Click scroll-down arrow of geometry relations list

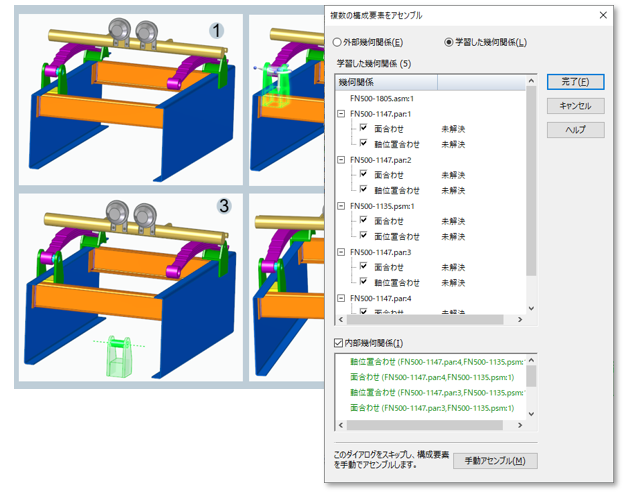point(531,308)
